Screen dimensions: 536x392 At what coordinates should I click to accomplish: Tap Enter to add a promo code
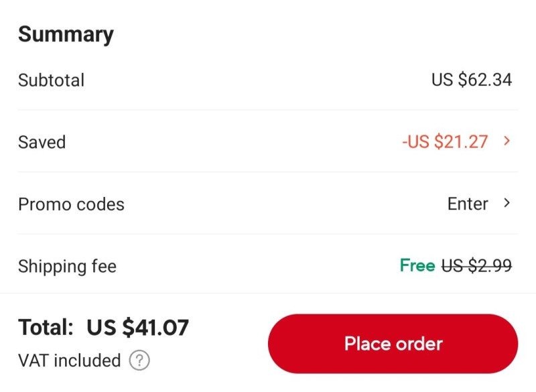468,204
